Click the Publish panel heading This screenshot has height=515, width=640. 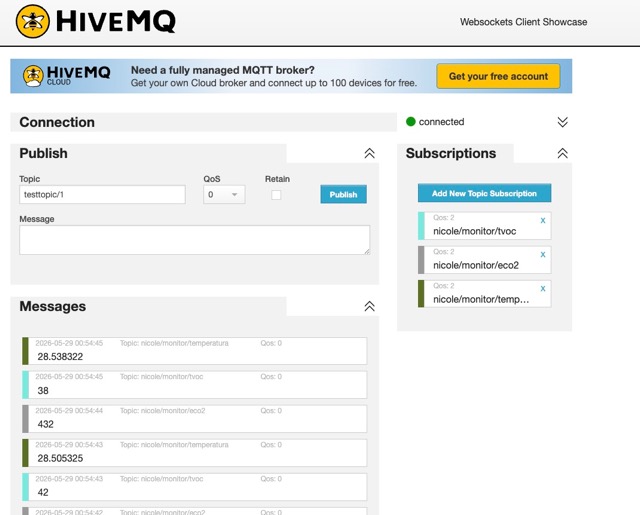[x=43, y=153]
